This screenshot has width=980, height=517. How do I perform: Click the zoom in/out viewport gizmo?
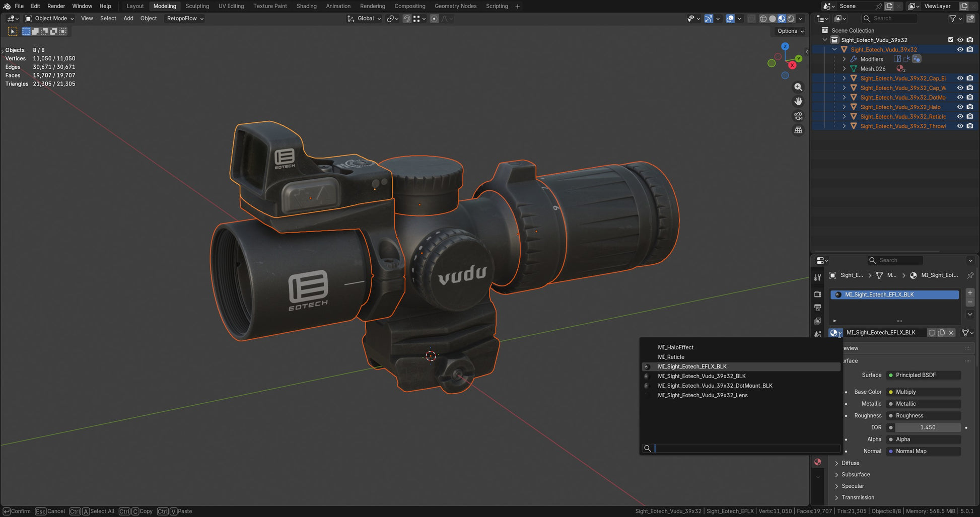pos(798,87)
